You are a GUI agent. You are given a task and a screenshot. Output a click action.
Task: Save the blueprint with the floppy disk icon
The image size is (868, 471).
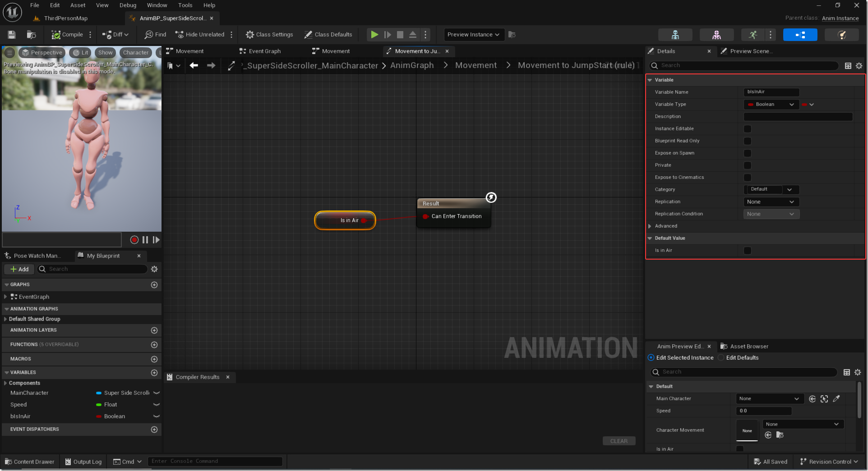[x=12, y=35]
